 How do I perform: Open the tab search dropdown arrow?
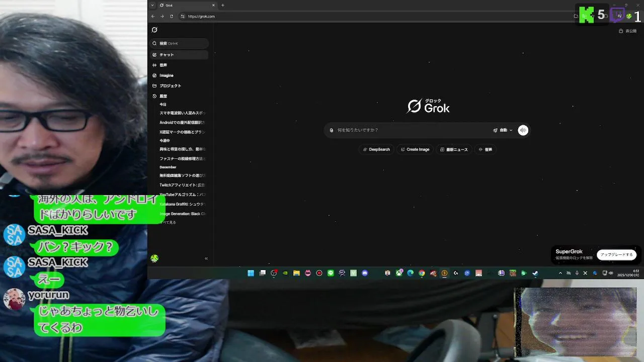(152, 5)
